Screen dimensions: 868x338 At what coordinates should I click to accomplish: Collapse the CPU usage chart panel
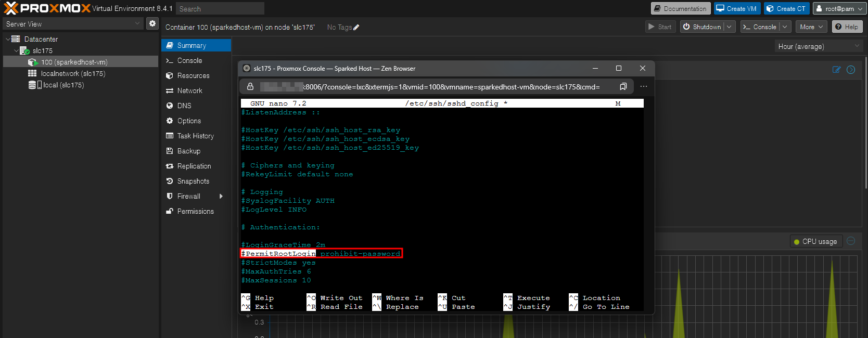pos(851,241)
